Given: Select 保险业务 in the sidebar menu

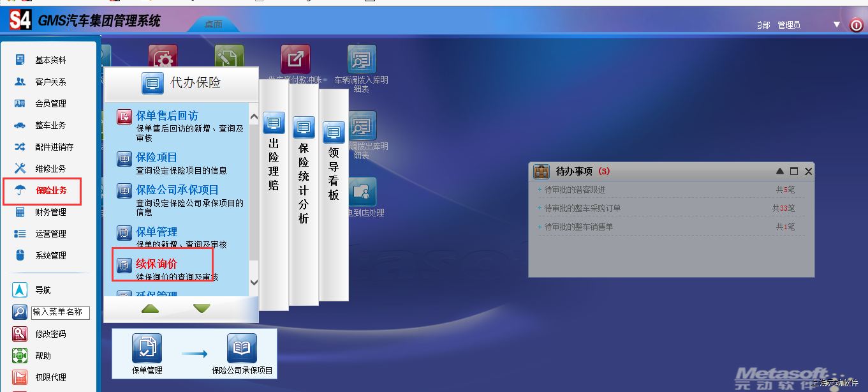Looking at the screenshot, I should (x=50, y=190).
